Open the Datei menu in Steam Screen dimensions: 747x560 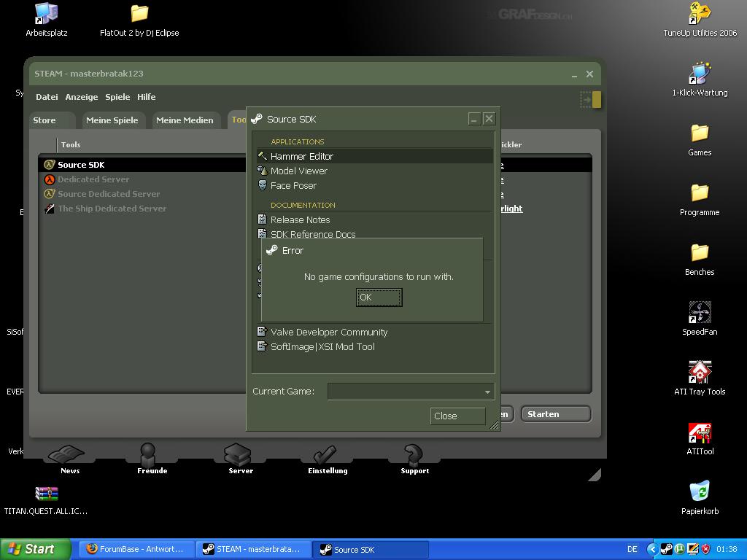(47, 97)
